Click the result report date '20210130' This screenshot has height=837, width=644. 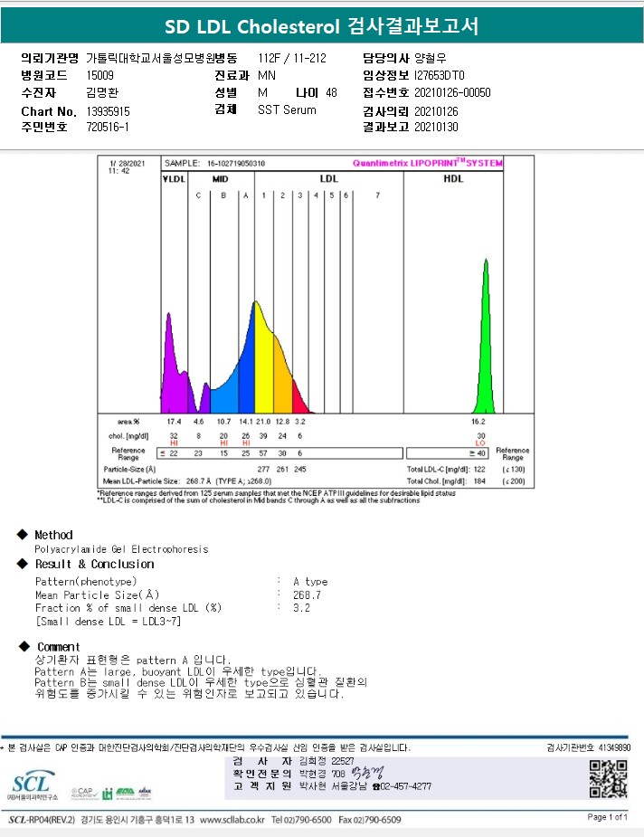(436, 127)
